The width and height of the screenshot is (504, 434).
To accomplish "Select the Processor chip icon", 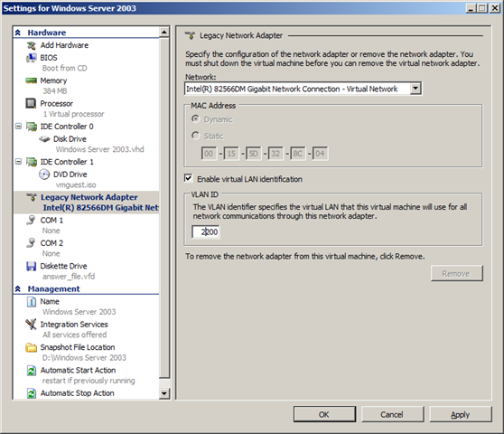I will (31, 103).
